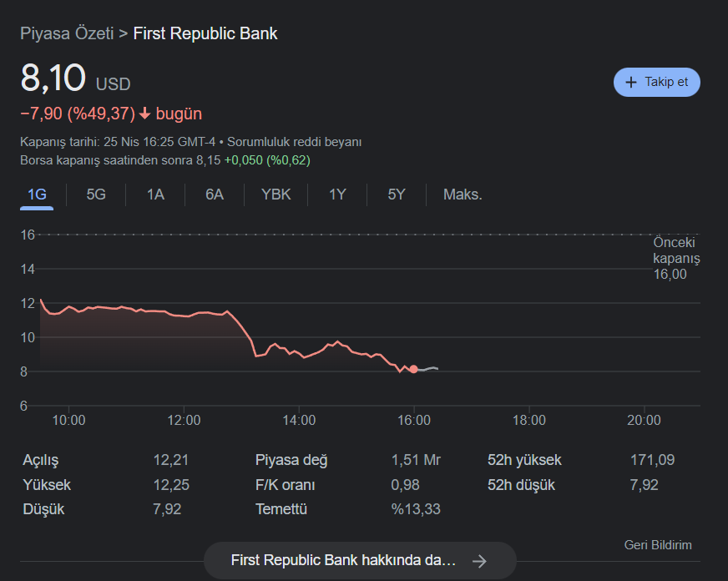Screen dimensions: 728x581
Task: Switch to the 5G chart tab
Action: (x=96, y=195)
